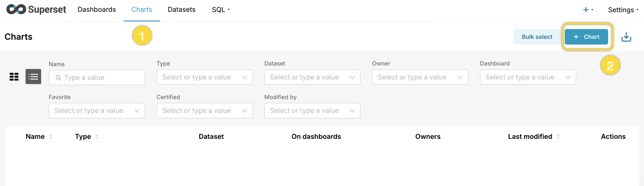Open the Dashboard filter dropdown

coord(527,77)
